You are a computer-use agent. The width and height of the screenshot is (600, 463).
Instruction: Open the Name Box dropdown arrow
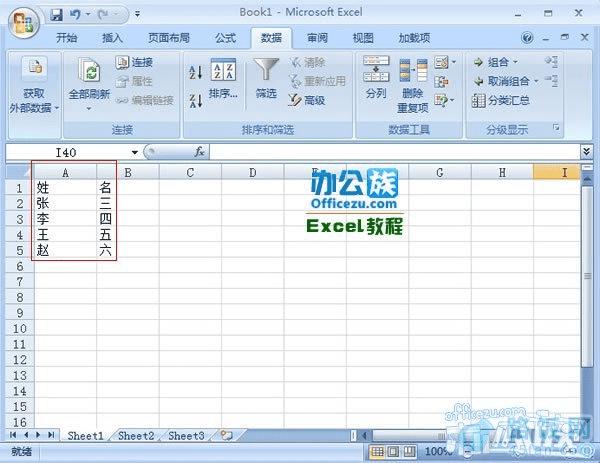pos(135,152)
